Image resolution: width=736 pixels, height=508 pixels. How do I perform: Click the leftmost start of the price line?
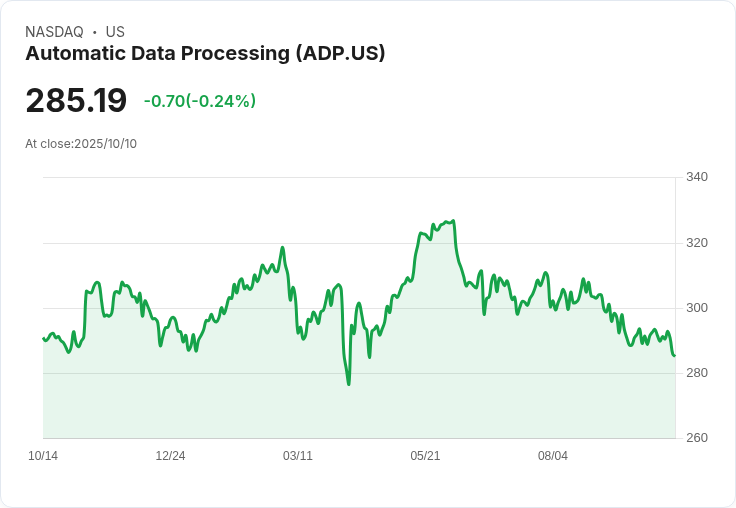point(43,338)
